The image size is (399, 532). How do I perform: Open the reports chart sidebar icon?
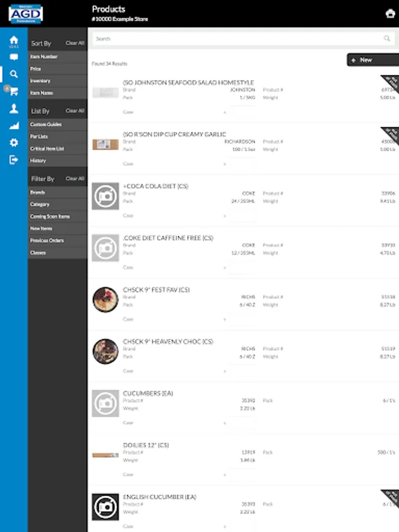[14, 125]
